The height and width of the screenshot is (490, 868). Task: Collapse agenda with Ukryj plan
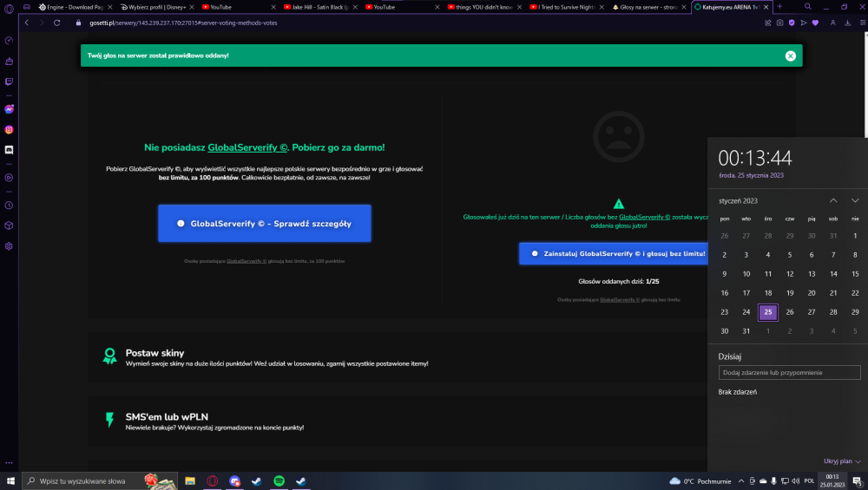tap(842, 461)
